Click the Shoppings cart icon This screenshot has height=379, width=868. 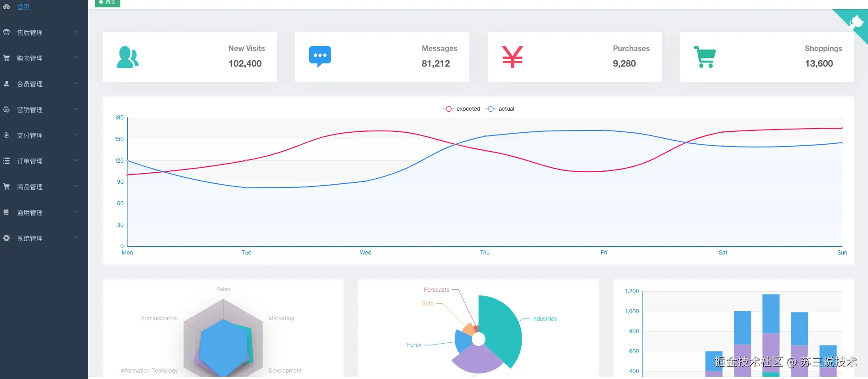[x=705, y=57]
